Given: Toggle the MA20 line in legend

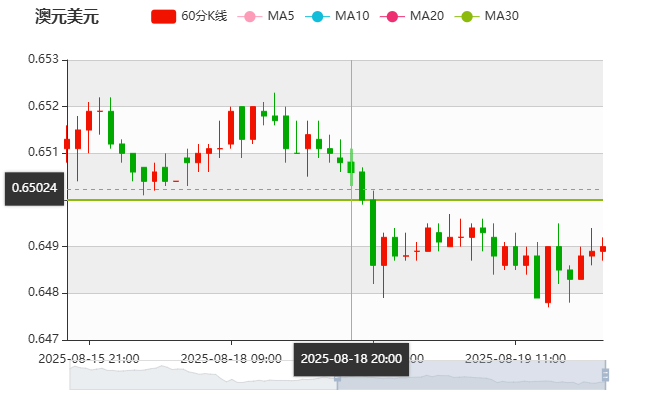Looking at the screenshot, I should [412, 16].
